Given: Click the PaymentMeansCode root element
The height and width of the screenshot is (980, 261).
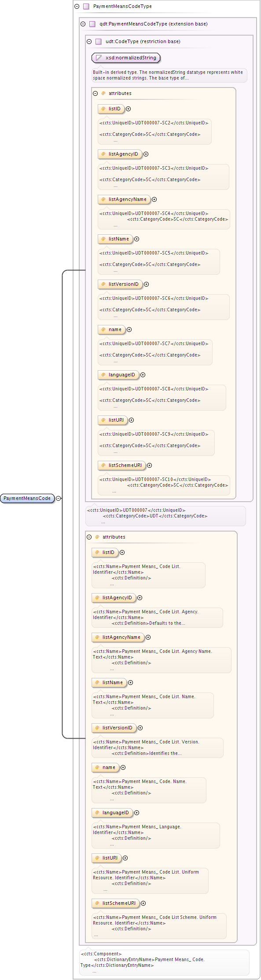Looking at the screenshot, I should pyautogui.click(x=27, y=499).
